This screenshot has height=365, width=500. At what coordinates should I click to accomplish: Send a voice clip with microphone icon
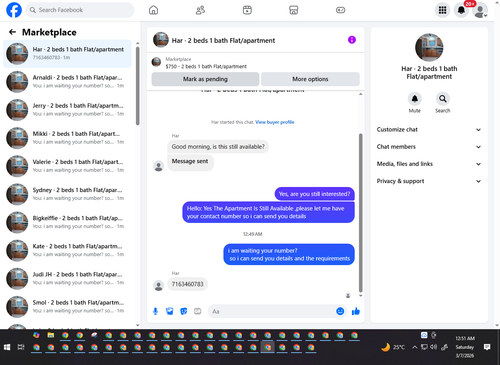click(x=155, y=311)
